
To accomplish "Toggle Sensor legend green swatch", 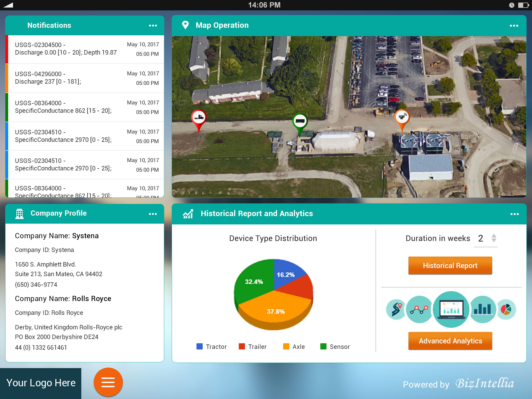I will click(x=323, y=347).
